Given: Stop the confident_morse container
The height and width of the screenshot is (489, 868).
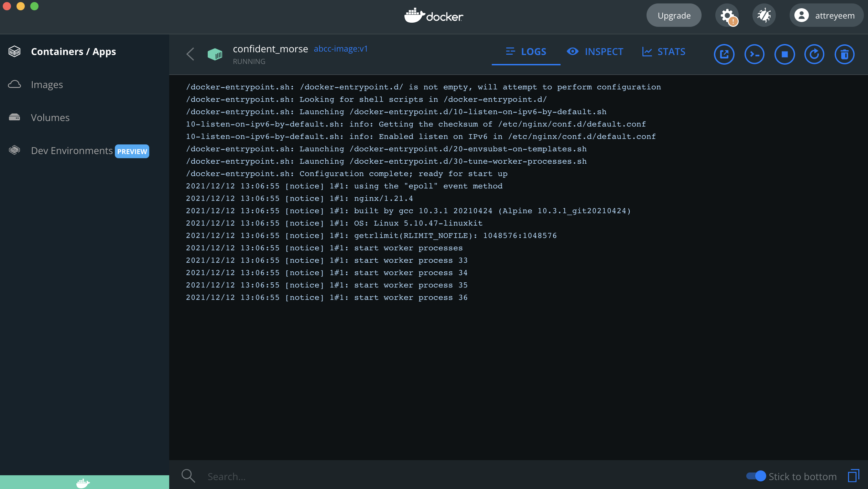Looking at the screenshot, I should [784, 54].
